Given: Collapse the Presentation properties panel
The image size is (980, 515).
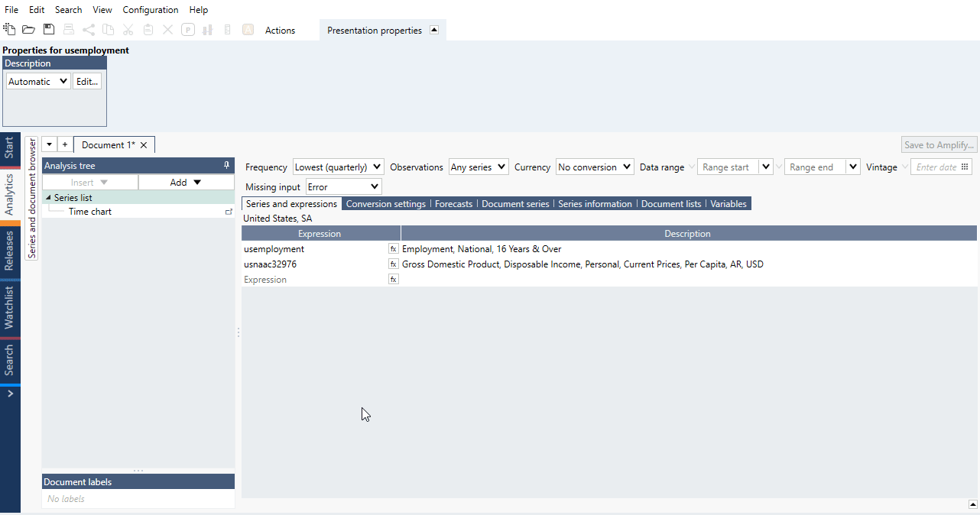Looking at the screenshot, I should pyautogui.click(x=434, y=30).
